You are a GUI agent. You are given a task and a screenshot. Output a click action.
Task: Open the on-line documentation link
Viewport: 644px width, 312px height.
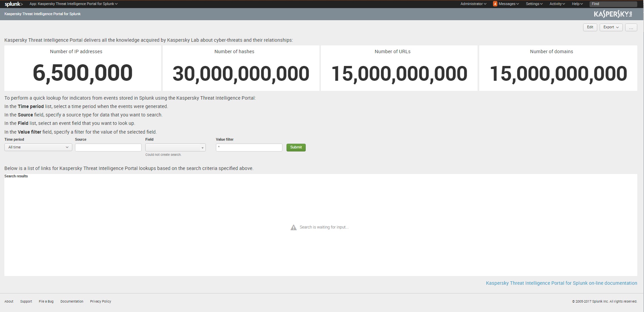point(561,283)
